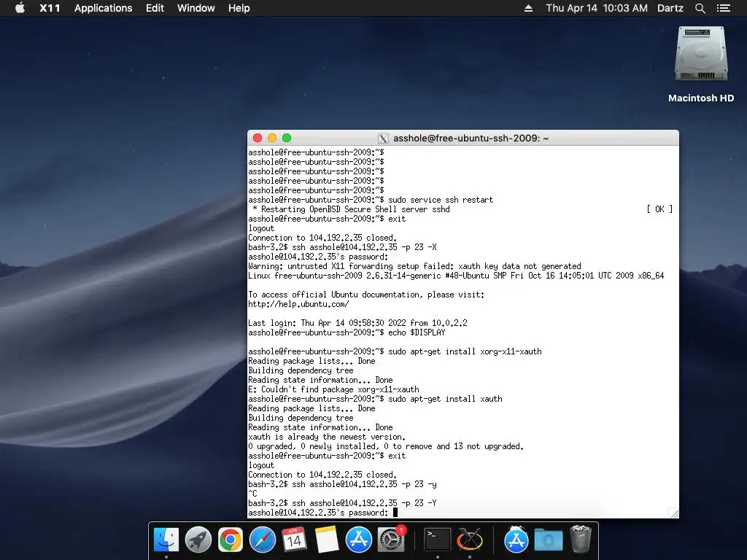Viewport: 747px width, 560px height.
Task: Click 'xauth is already the newest version.' line
Action: pos(327,437)
